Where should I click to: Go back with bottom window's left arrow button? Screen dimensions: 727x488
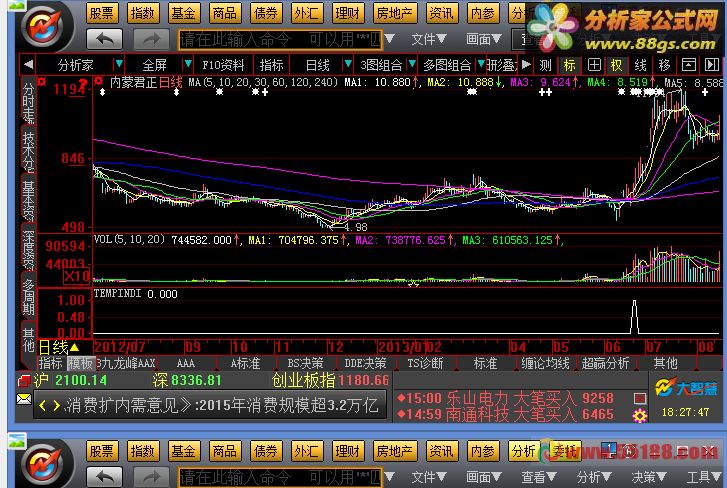[105, 476]
